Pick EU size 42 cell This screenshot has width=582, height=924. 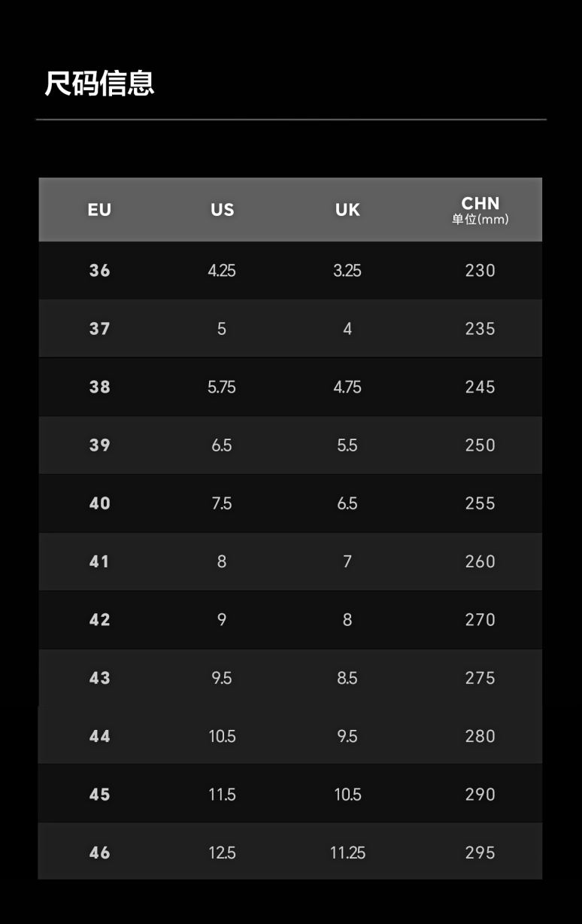click(99, 620)
